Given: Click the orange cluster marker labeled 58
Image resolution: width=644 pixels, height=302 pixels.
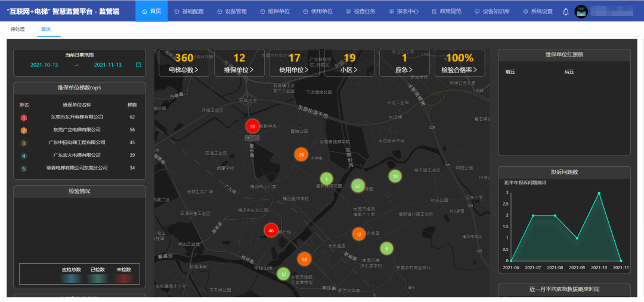Looking at the screenshot, I should click(x=305, y=259).
